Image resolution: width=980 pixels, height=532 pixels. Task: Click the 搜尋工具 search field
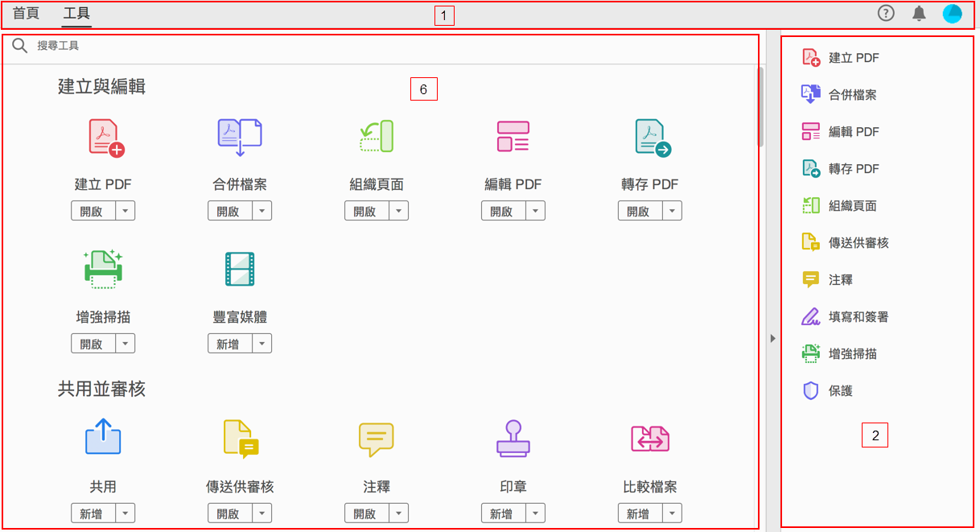coord(161,45)
